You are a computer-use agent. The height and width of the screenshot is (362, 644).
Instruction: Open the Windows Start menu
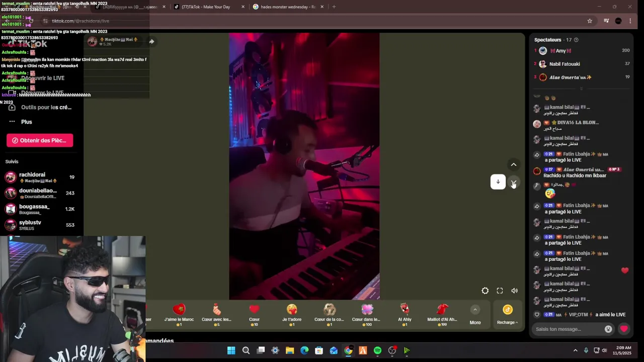[x=231, y=350]
